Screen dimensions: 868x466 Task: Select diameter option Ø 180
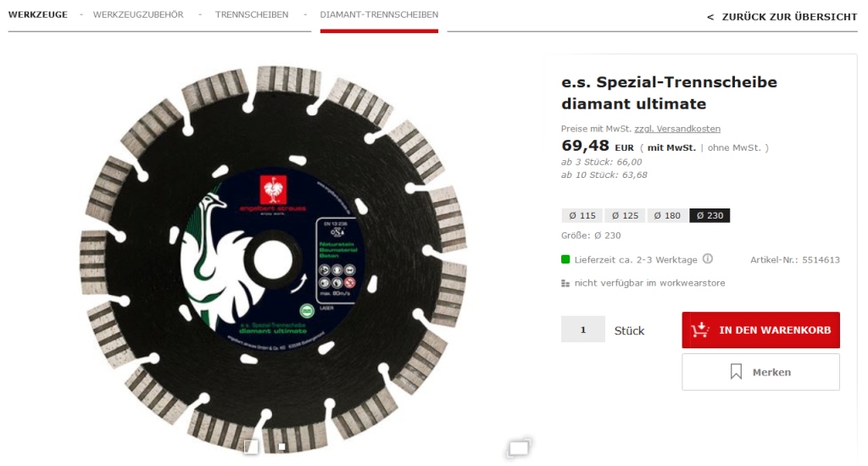pos(667,215)
